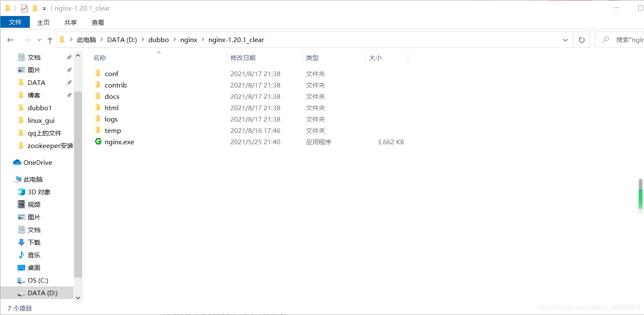Click pinned 图片 pictures icon in quick access
Viewport: 644px width, 315px height.
pos(21,70)
